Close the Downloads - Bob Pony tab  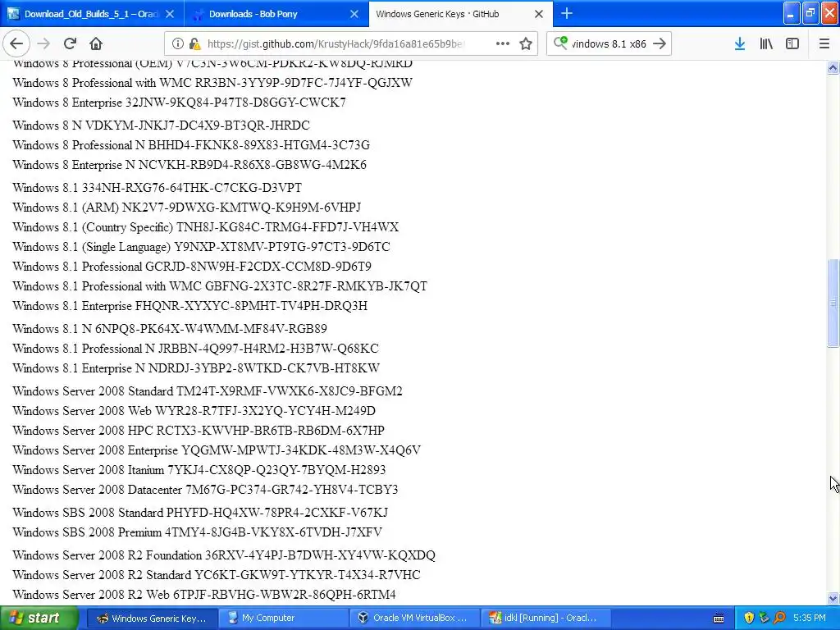[354, 14]
